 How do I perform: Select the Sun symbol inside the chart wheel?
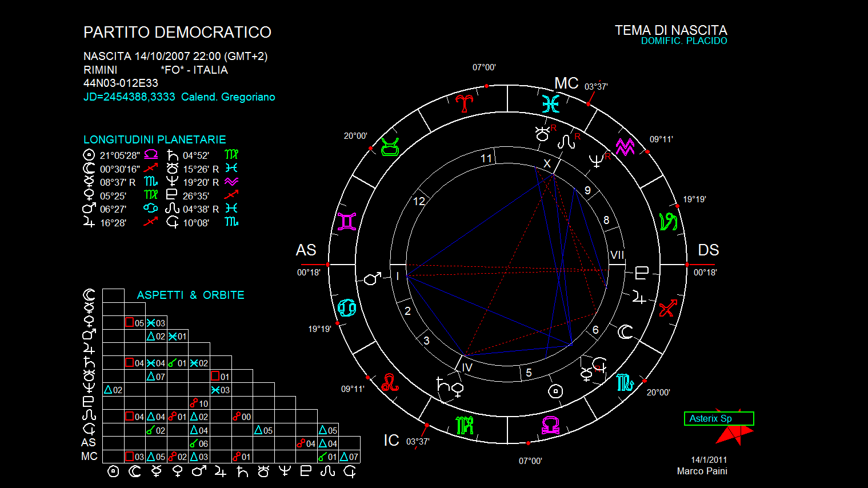click(555, 391)
